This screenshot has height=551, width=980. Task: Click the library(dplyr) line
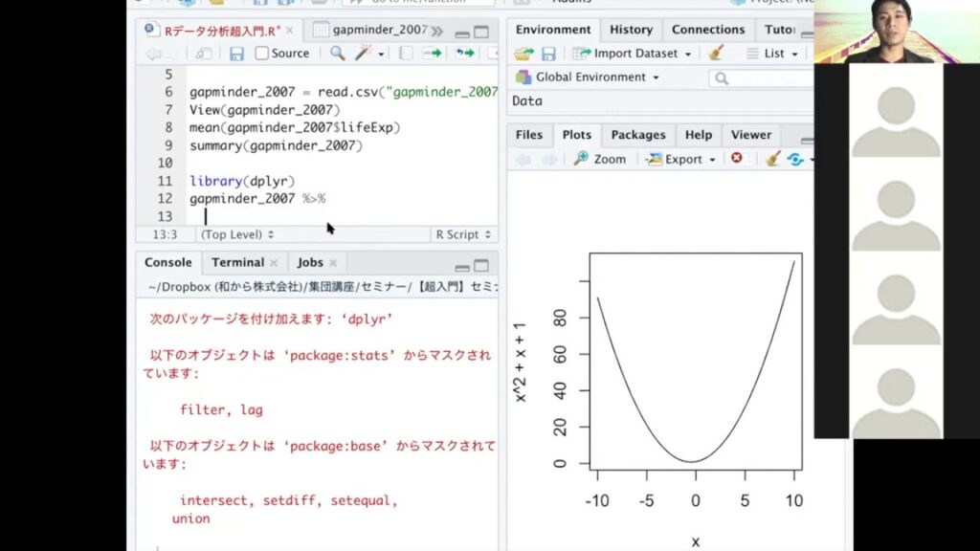(242, 181)
